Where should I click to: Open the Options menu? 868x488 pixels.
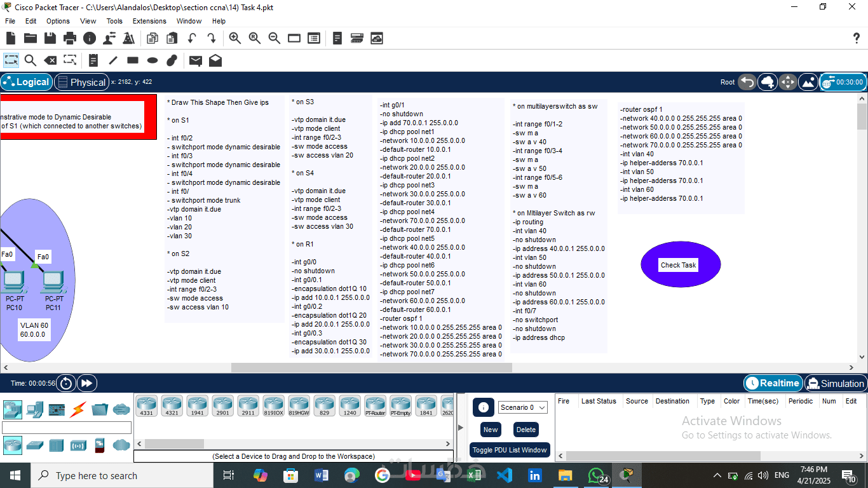(x=58, y=21)
